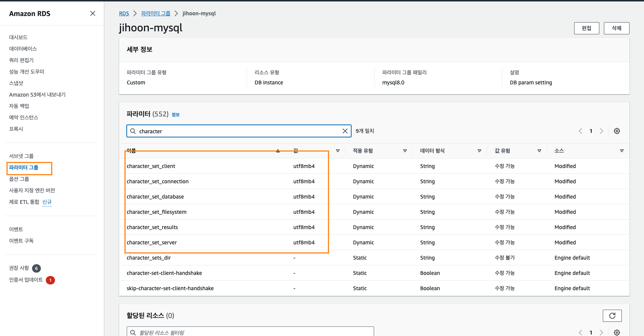This screenshot has width=644, height=336.
Task: Go to previous parameters page
Action: point(580,131)
